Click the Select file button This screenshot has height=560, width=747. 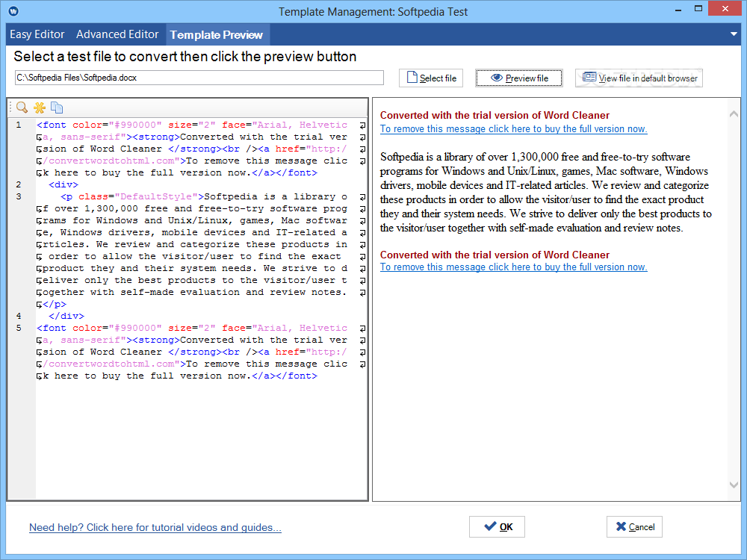(431, 78)
